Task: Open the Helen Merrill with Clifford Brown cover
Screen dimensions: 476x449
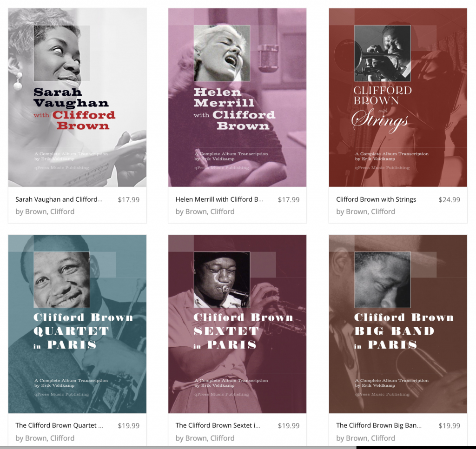Action: point(238,98)
